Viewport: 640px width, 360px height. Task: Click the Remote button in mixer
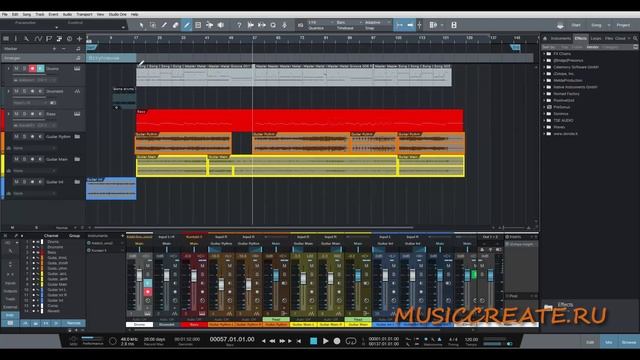[73, 323]
